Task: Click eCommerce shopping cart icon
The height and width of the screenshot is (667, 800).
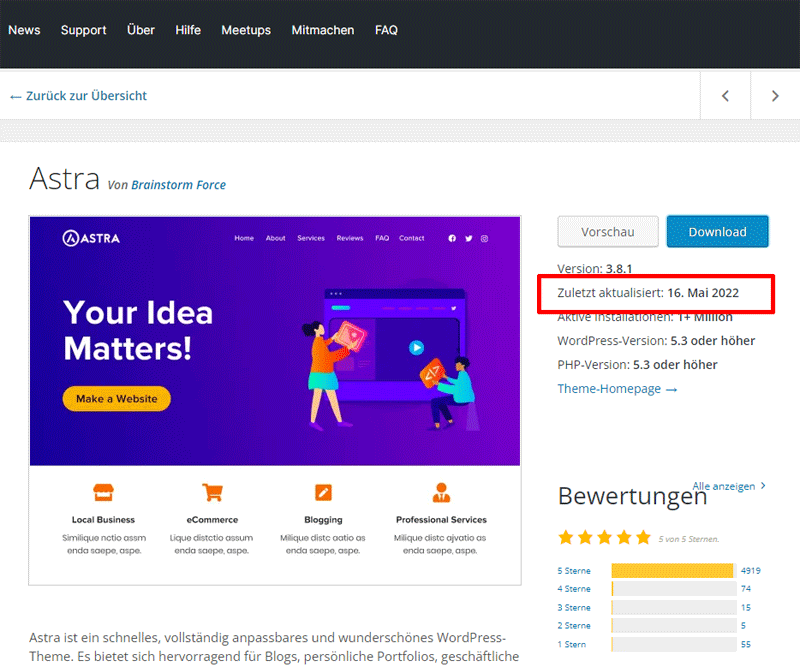Action: tap(212, 492)
